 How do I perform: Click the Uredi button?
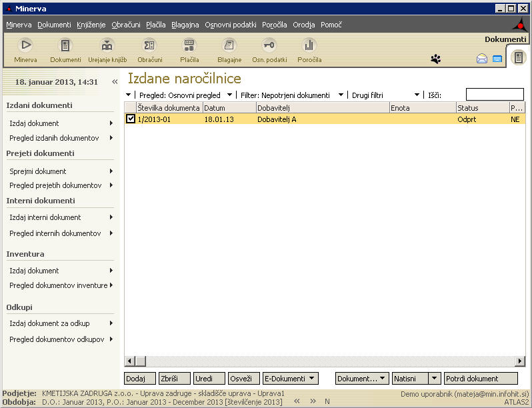click(x=209, y=379)
